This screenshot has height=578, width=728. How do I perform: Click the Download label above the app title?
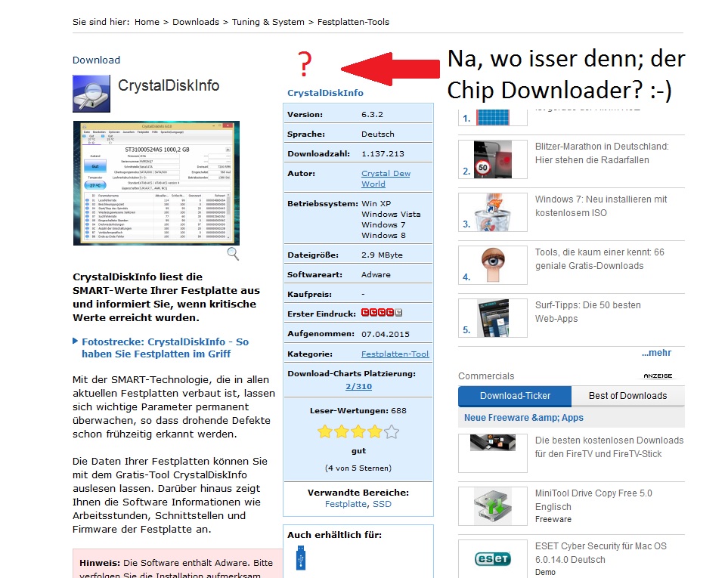point(96,60)
